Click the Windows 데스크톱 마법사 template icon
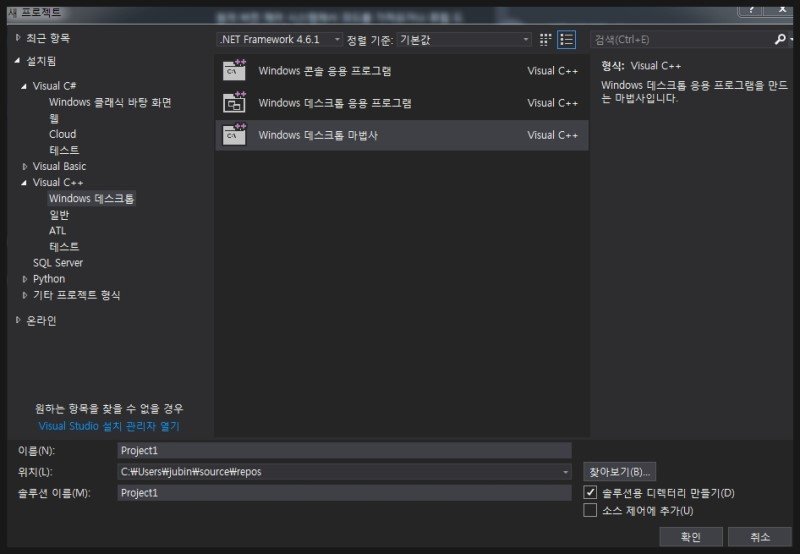Viewport: 800px width, 554px height. (234, 135)
